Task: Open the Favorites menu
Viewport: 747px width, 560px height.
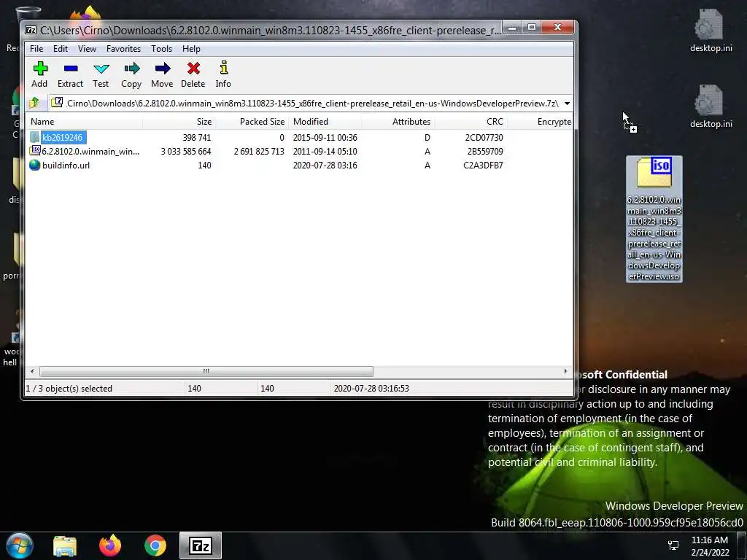Action: coord(123,49)
